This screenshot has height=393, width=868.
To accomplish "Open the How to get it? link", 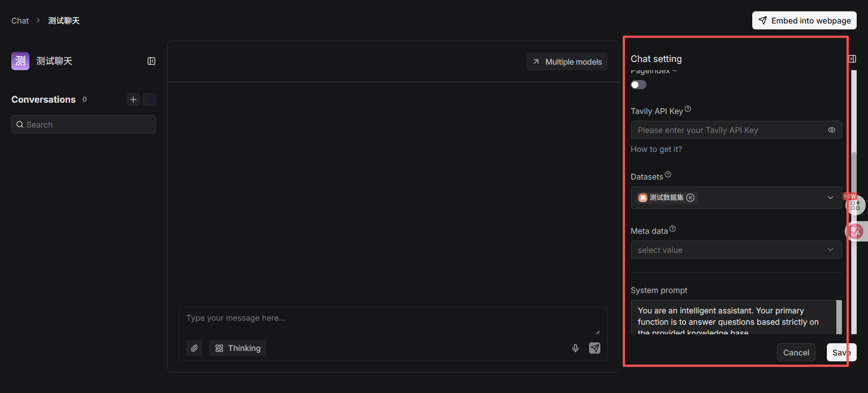I will [x=656, y=149].
